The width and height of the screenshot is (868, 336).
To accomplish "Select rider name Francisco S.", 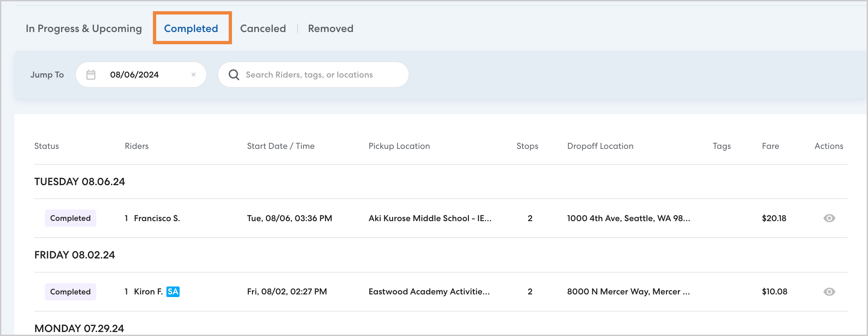I will 157,218.
